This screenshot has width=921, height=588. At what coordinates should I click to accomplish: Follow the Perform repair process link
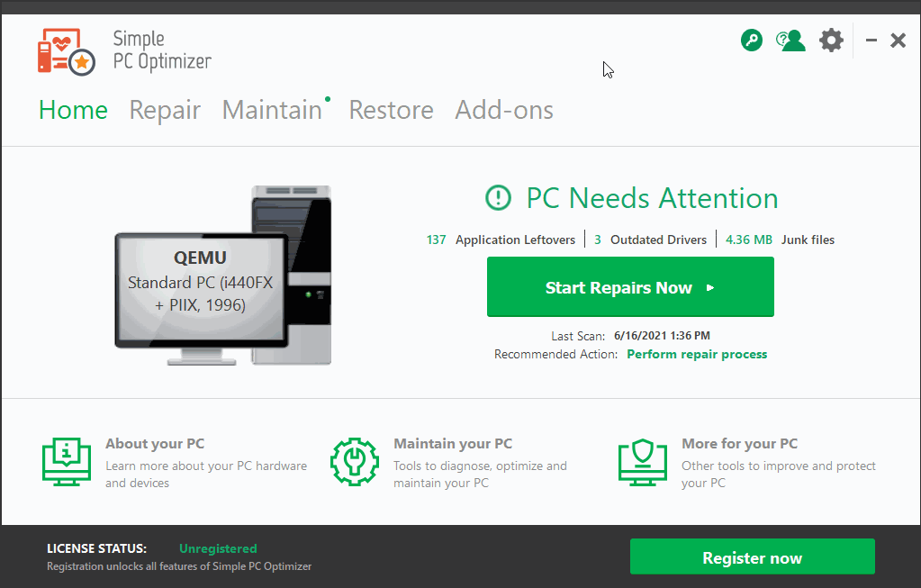(697, 354)
